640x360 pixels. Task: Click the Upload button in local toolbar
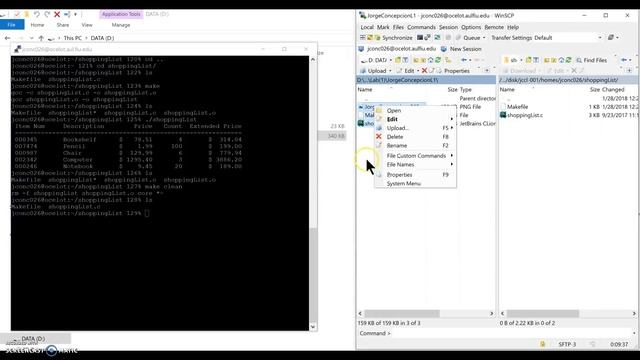[x=373, y=71]
